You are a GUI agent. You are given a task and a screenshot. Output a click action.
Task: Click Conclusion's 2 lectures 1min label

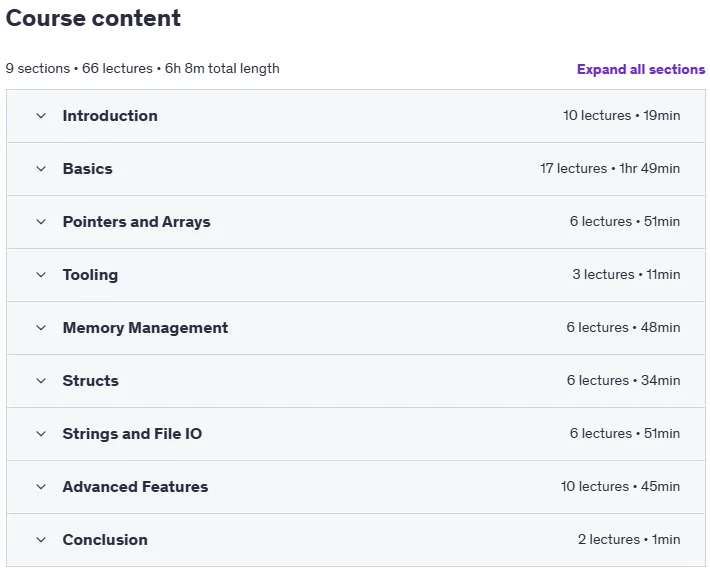tap(629, 539)
